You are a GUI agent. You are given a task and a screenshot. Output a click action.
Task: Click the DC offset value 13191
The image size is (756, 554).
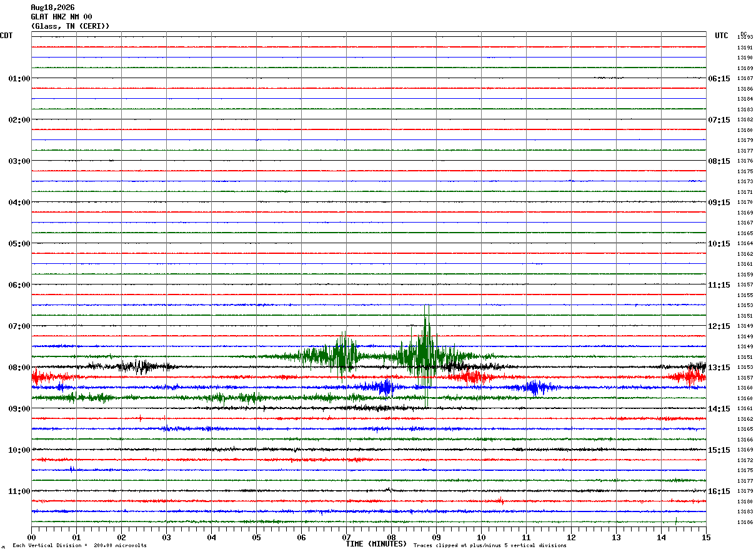[x=745, y=48]
